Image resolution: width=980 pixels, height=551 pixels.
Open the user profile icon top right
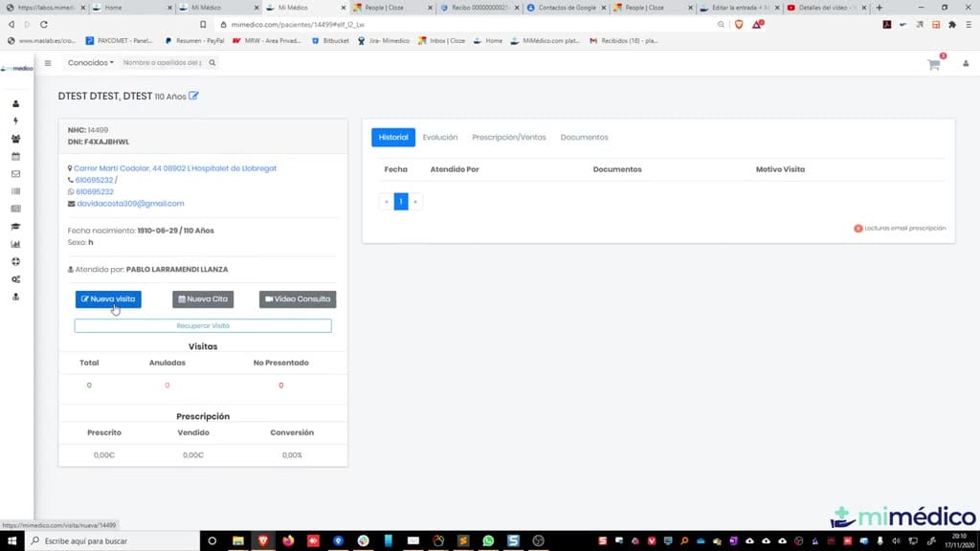click(x=966, y=64)
